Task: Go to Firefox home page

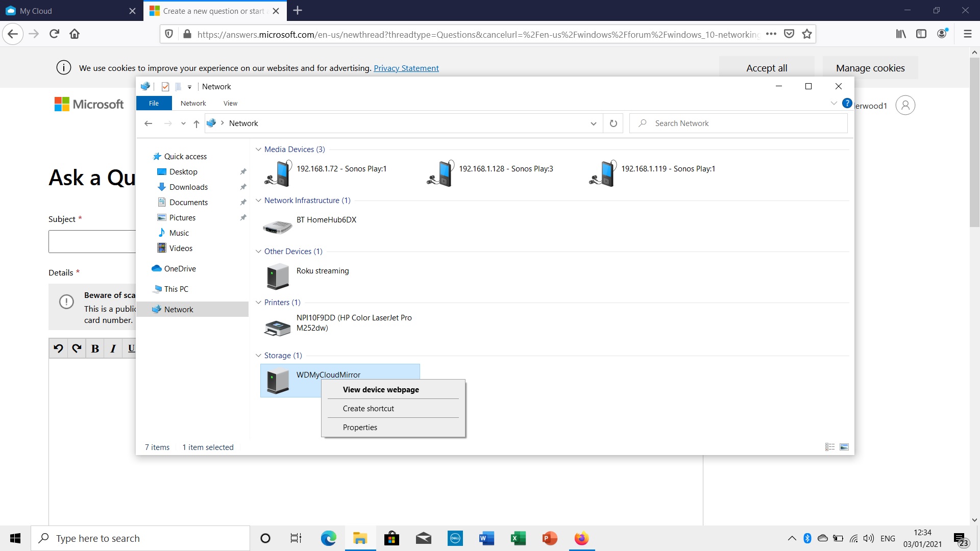Action: [75, 34]
